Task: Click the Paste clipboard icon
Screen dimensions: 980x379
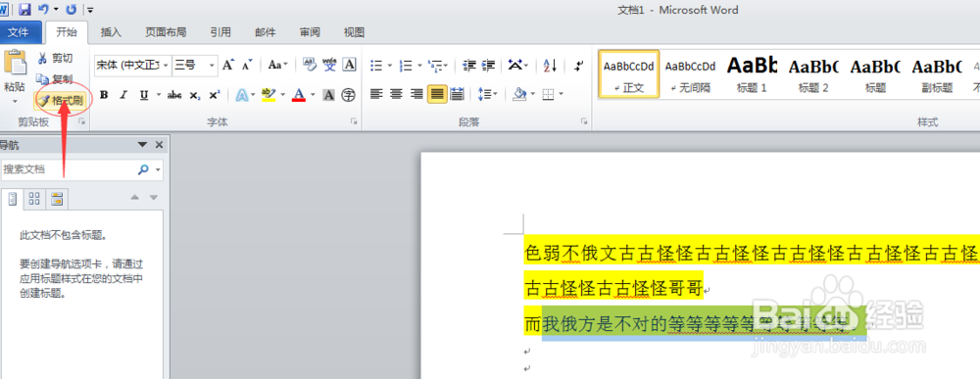Action: (15, 63)
